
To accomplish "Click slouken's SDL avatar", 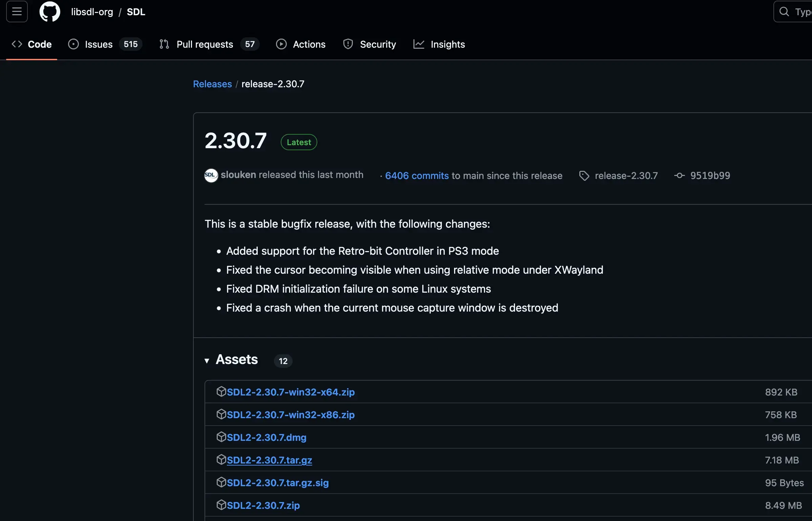I will [x=211, y=175].
